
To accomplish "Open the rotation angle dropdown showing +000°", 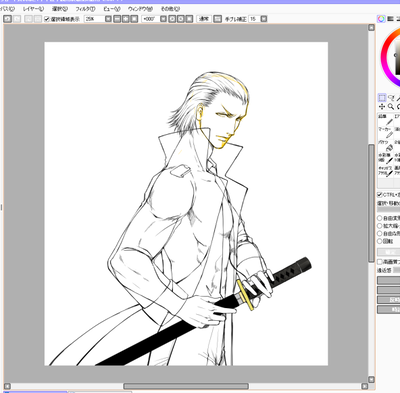I will 163,19.
